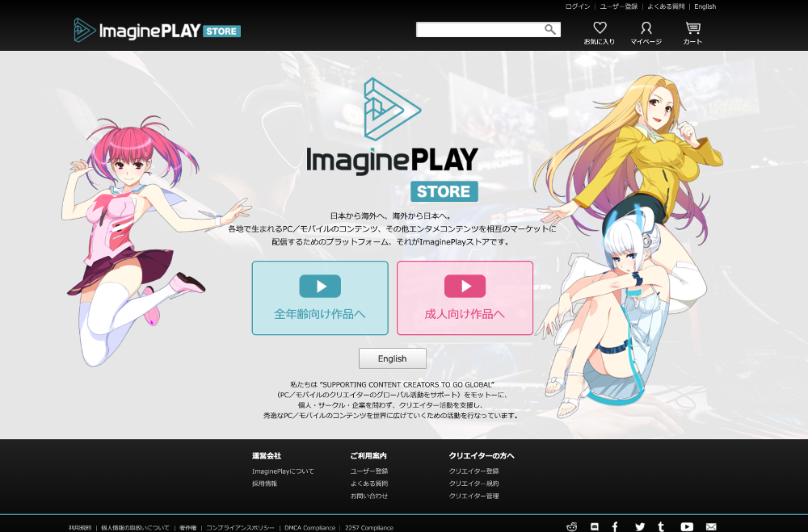The image size is (808, 532).
Task: Click the 全年齢向け作品へ button
Action: [x=320, y=298]
